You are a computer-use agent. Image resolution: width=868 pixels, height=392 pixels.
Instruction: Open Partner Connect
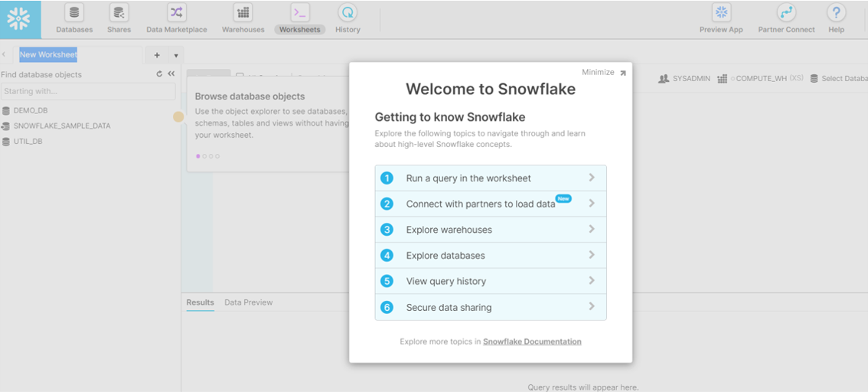787,19
